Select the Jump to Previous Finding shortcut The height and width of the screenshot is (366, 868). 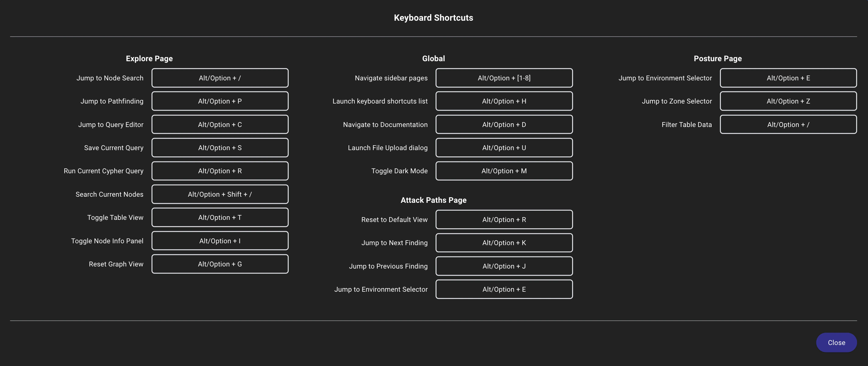point(504,266)
